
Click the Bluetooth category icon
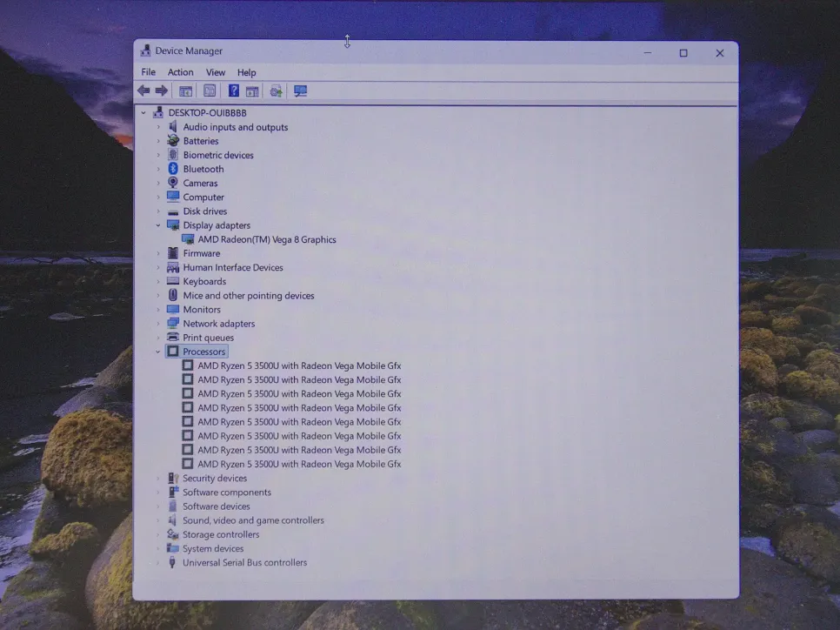coord(172,168)
